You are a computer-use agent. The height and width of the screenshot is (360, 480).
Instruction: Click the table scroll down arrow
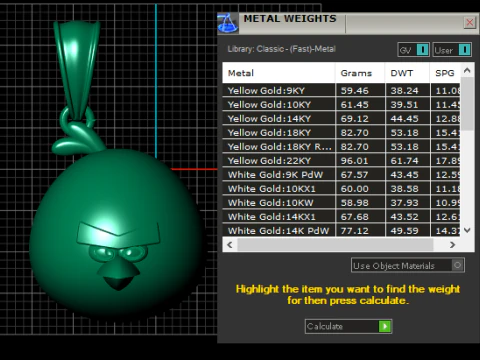[467, 230]
